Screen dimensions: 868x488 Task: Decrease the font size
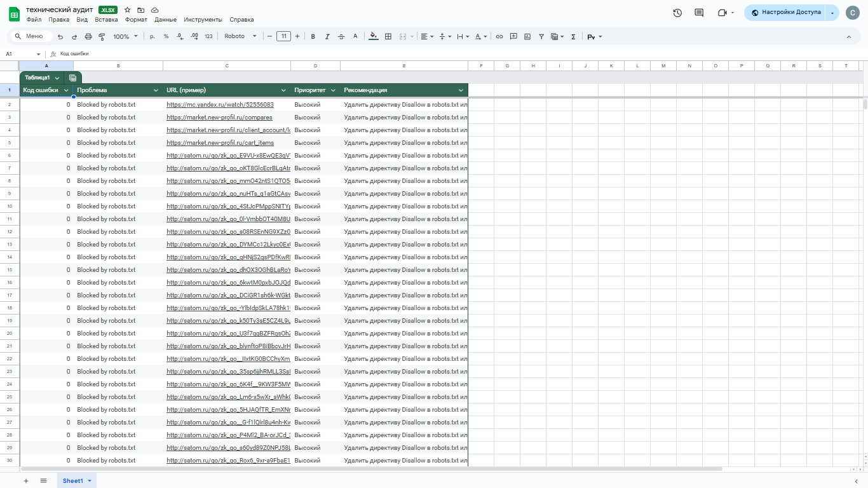click(x=270, y=37)
